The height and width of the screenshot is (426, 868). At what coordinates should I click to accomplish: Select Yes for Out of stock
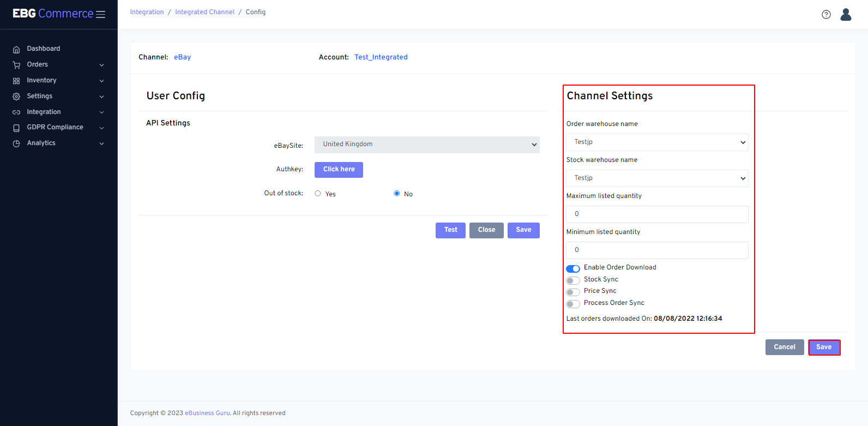pyautogui.click(x=318, y=194)
